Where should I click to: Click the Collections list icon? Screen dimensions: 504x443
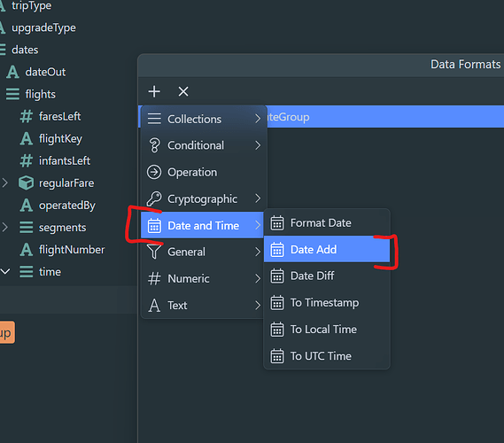[x=154, y=119]
